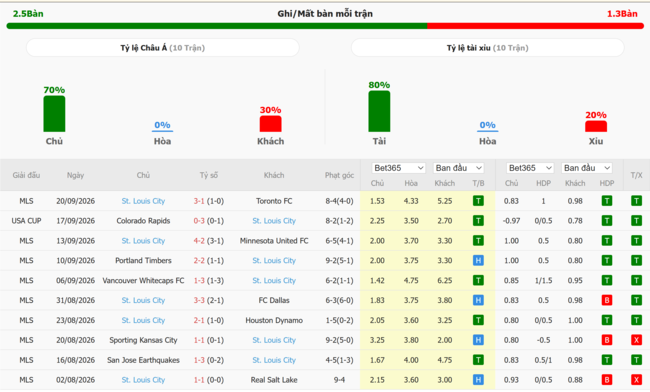
Task: Click date 02/08/2026 in the table
Action: (75, 380)
